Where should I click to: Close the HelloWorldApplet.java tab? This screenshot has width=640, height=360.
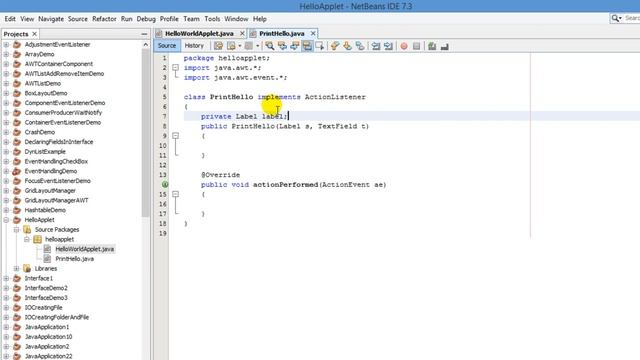pos(242,33)
